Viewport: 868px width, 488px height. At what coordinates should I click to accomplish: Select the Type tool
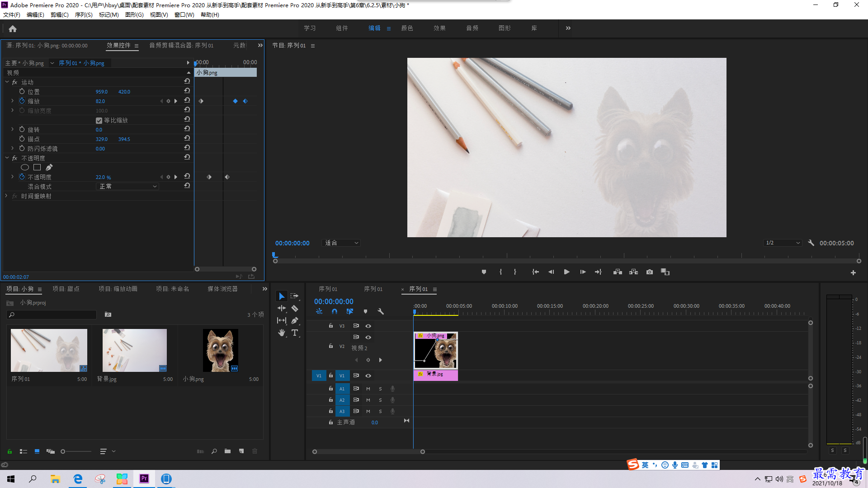295,333
